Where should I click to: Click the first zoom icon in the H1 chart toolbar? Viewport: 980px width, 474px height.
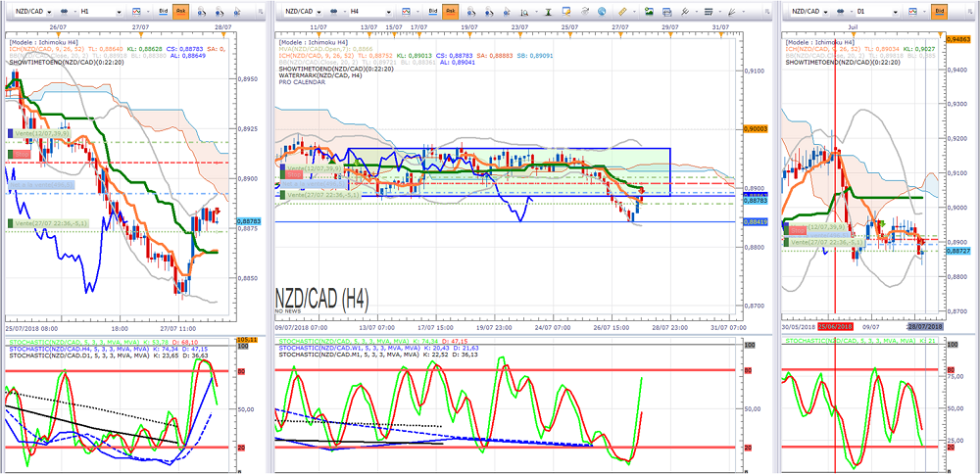pos(201,11)
